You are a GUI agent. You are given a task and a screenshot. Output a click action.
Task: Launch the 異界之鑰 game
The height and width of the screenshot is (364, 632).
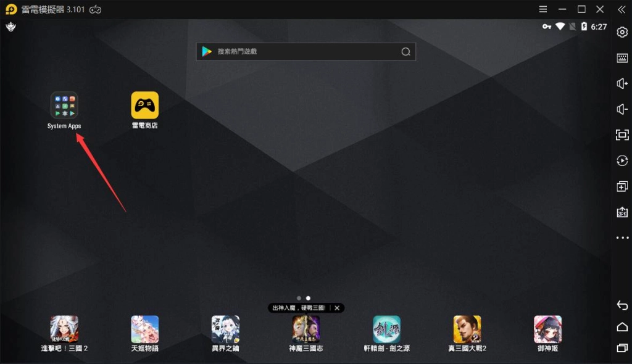click(x=225, y=329)
